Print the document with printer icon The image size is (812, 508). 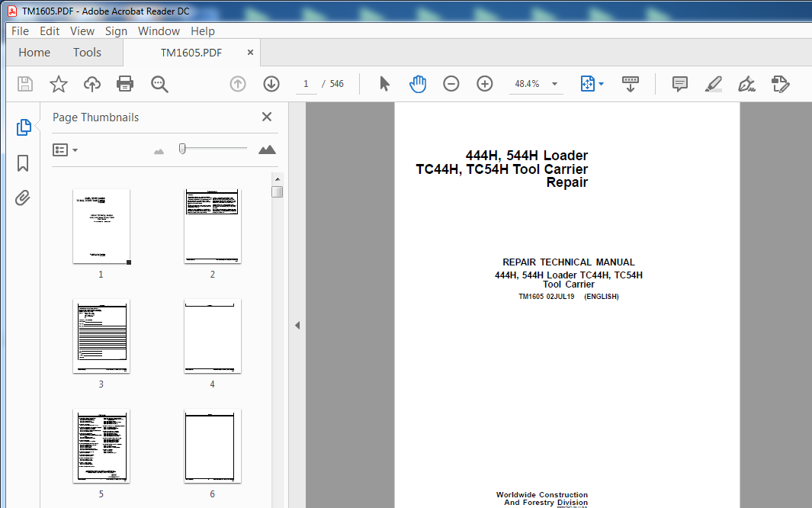[125, 84]
